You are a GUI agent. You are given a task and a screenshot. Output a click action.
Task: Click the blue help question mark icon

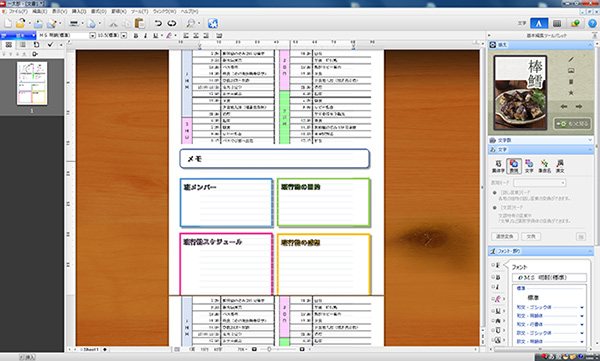coord(592,23)
